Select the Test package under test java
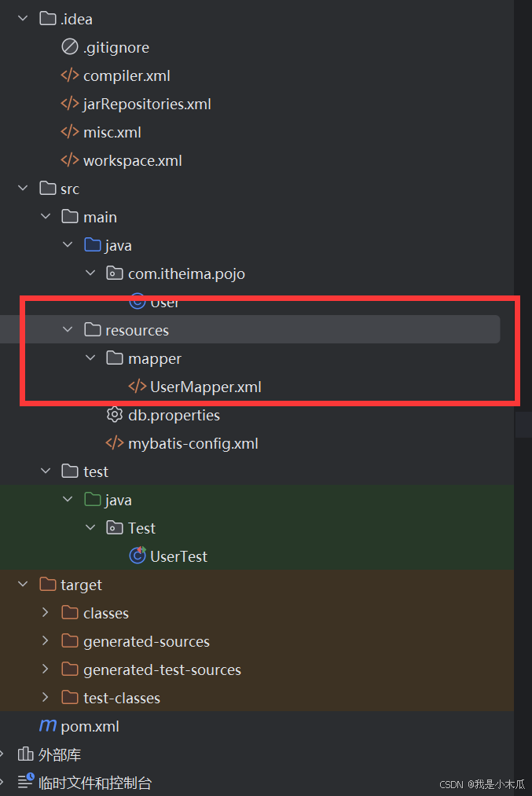Image resolution: width=532 pixels, height=796 pixels. [x=140, y=527]
